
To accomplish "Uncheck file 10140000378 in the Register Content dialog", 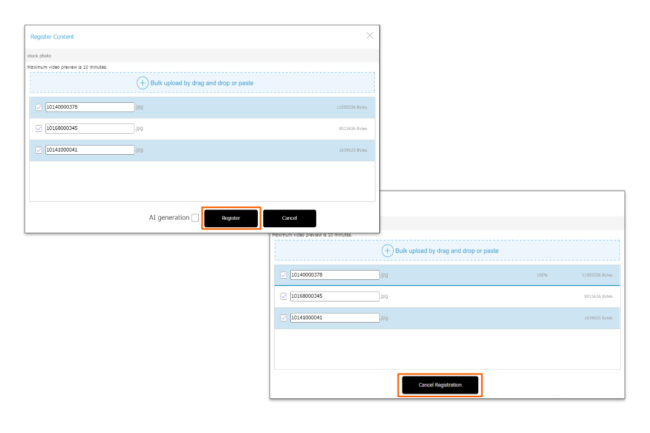I will (x=39, y=107).
